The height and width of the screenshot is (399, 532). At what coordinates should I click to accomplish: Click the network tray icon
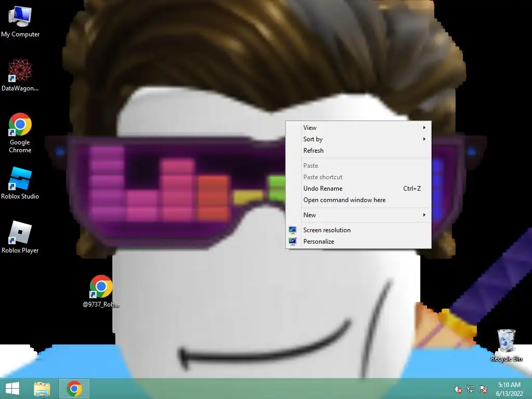pyautogui.click(x=471, y=389)
